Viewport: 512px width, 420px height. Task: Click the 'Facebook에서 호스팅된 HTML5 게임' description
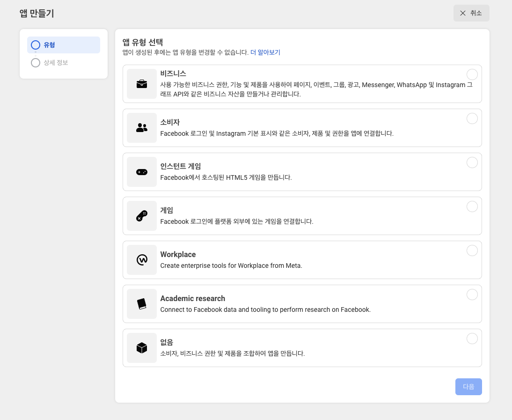(226, 177)
